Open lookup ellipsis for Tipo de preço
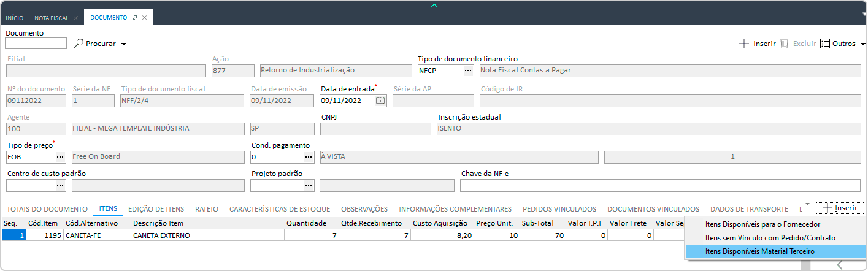Screen dimensions: 868x271 click(60, 157)
